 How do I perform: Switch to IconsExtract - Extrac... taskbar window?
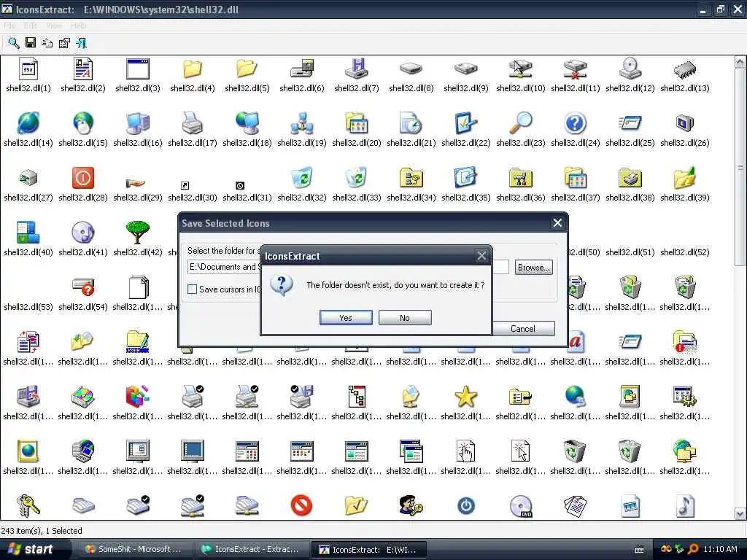251,549
